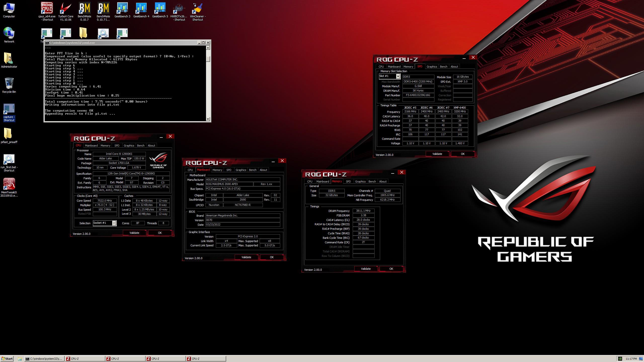
Task: Click the Core Voltage value 1.678 V
Action: [x=136, y=168]
